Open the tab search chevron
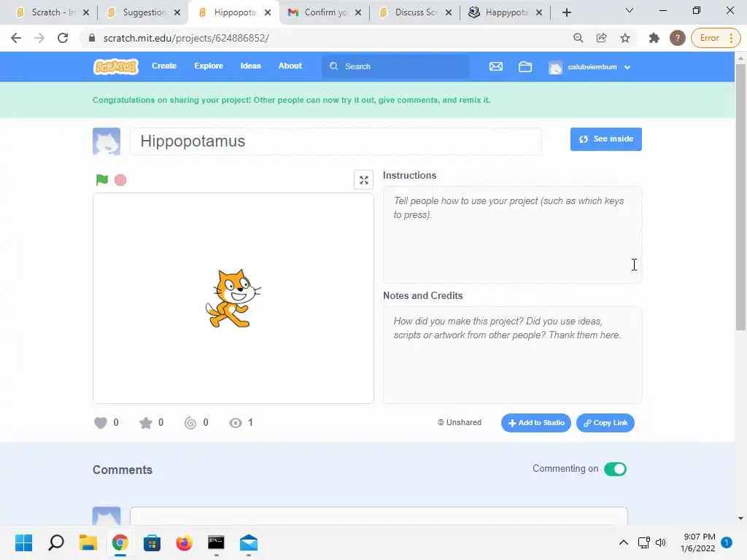This screenshot has width=747, height=560. point(630,10)
